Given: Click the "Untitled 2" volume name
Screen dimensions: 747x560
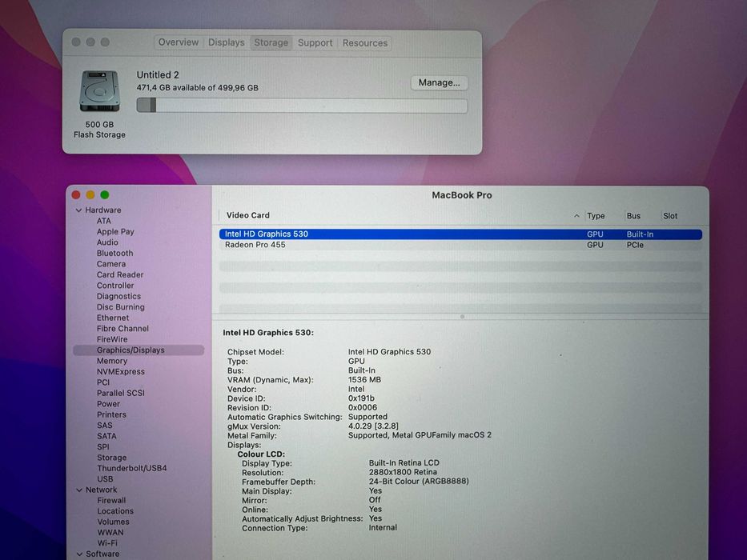Looking at the screenshot, I should 158,74.
